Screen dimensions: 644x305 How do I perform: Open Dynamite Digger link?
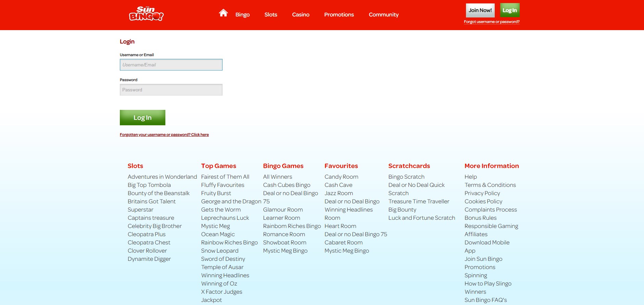click(149, 259)
